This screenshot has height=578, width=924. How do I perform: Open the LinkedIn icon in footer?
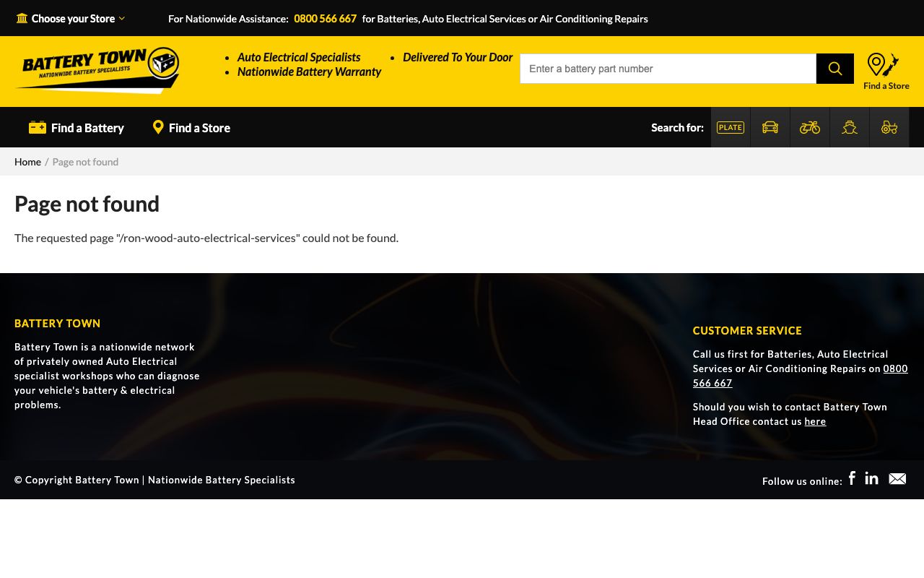point(872,478)
